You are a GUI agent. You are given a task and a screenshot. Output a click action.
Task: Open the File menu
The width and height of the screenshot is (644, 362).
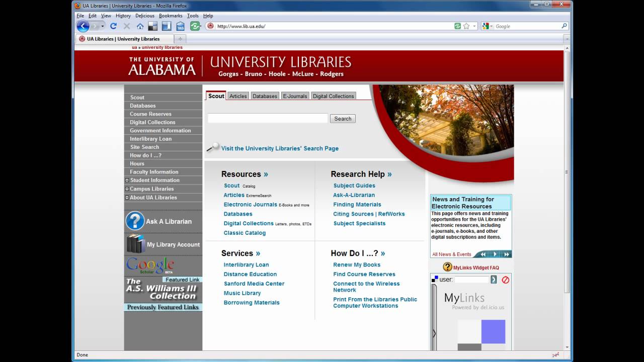80,16
